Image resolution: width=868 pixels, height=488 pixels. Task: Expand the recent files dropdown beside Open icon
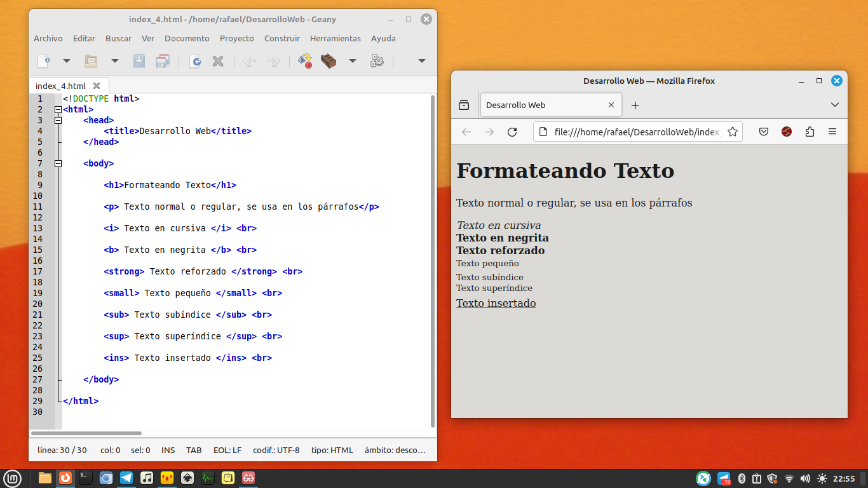[114, 61]
